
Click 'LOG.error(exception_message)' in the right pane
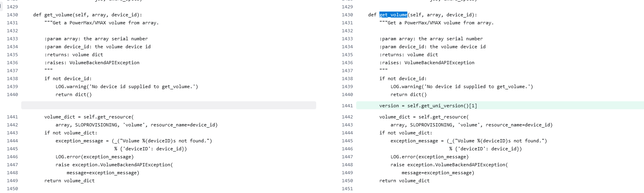(430, 157)
